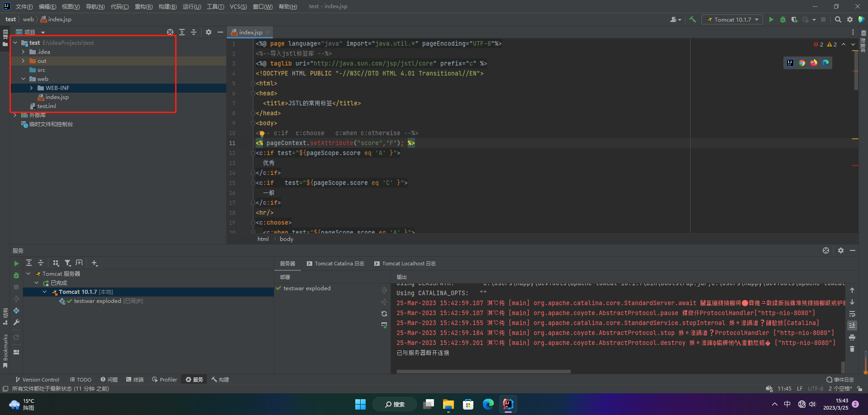This screenshot has width=868, height=415.
Task: Open in Firefox from the editor browser popup
Action: click(814, 63)
